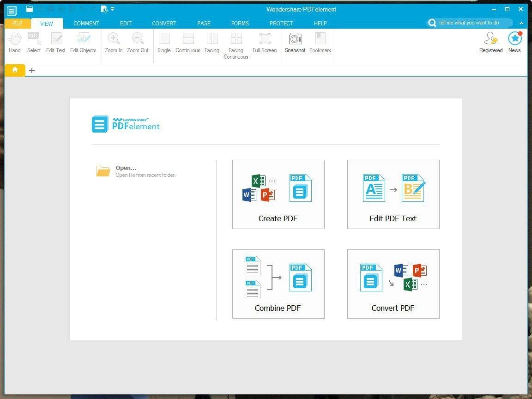Viewport: 532px width, 399px height.
Task: Switch to the PAGE ribbon tab
Action: coord(204,24)
